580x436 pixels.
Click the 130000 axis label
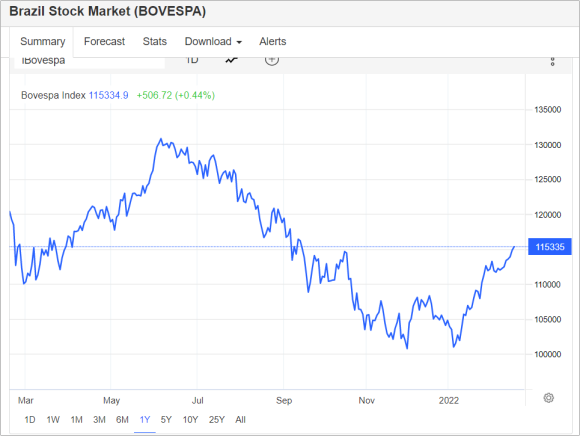pyautogui.click(x=547, y=145)
